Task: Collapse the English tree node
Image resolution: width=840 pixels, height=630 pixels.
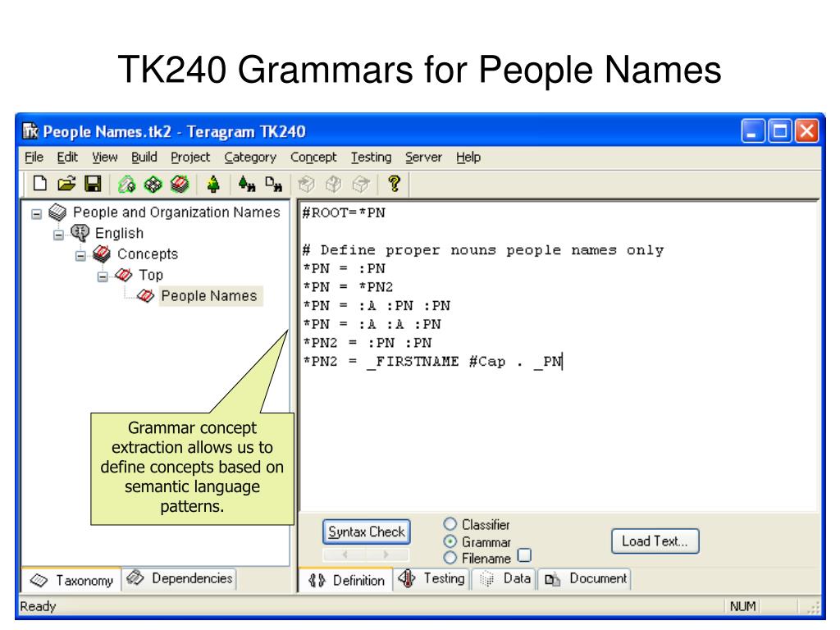Action: coord(58,235)
